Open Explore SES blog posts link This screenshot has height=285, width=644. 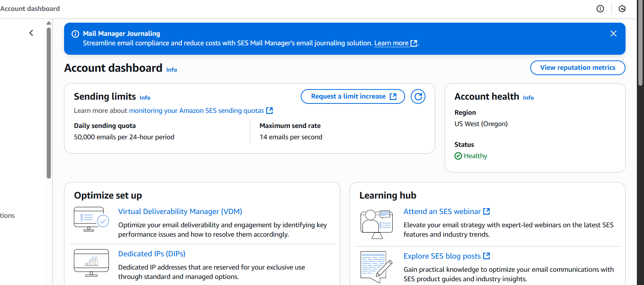pos(447,256)
